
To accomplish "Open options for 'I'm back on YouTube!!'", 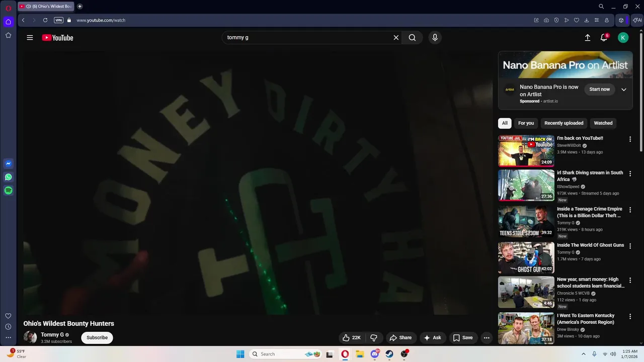I will [x=630, y=139].
